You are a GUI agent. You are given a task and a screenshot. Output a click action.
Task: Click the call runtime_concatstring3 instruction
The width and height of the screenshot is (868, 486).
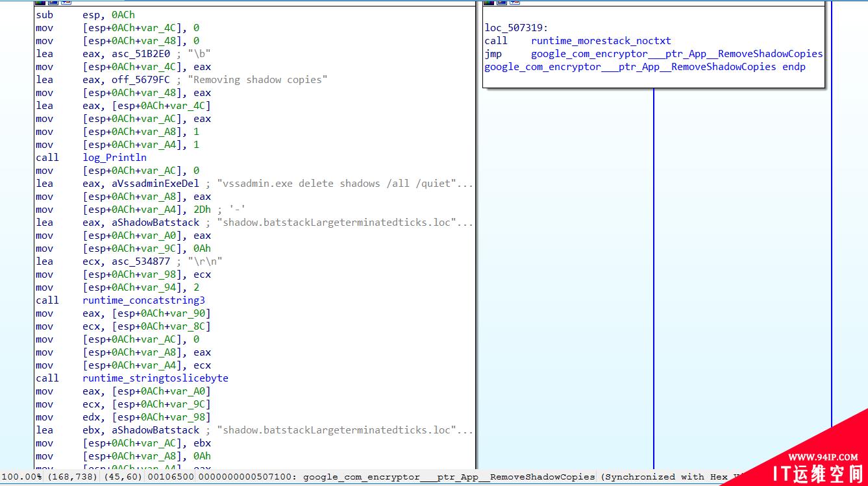coord(121,300)
